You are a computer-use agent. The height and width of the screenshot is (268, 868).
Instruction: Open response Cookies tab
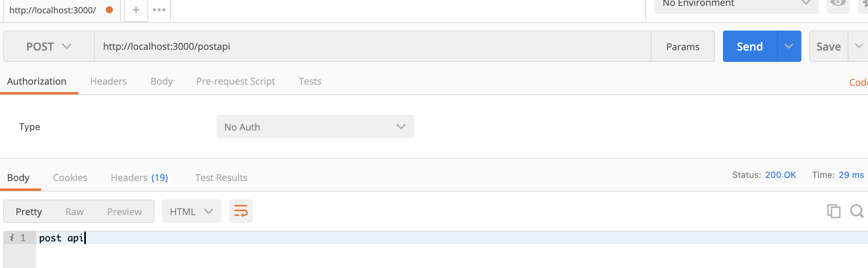pos(70,177)
